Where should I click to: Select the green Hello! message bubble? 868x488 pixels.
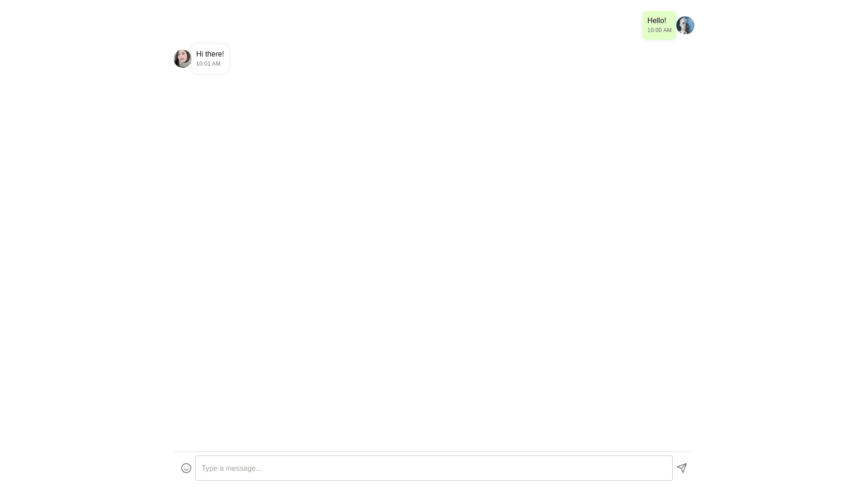click(x=659, y=25)
